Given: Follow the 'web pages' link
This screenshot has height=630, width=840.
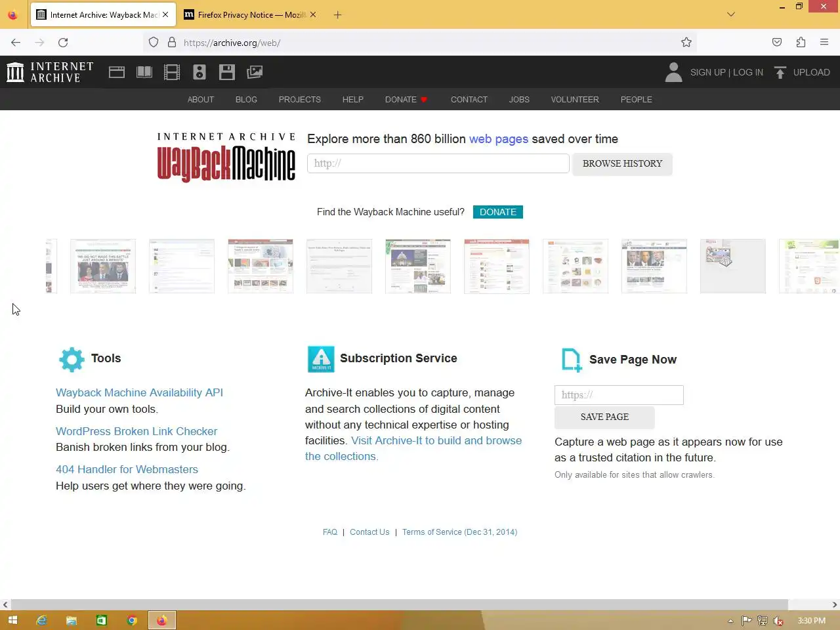Looking at the screenshot, I should pyautogui.click(x=499, y=139).
